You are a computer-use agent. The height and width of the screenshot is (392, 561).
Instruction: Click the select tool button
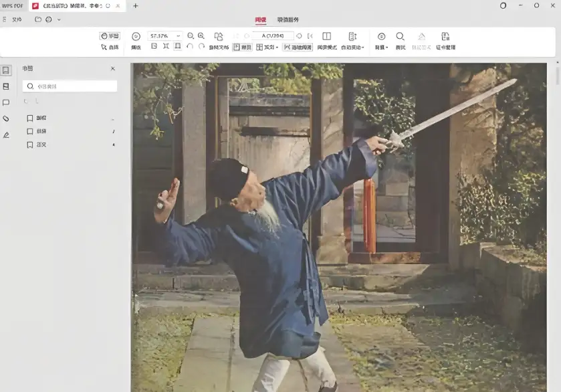coord(110,47)
